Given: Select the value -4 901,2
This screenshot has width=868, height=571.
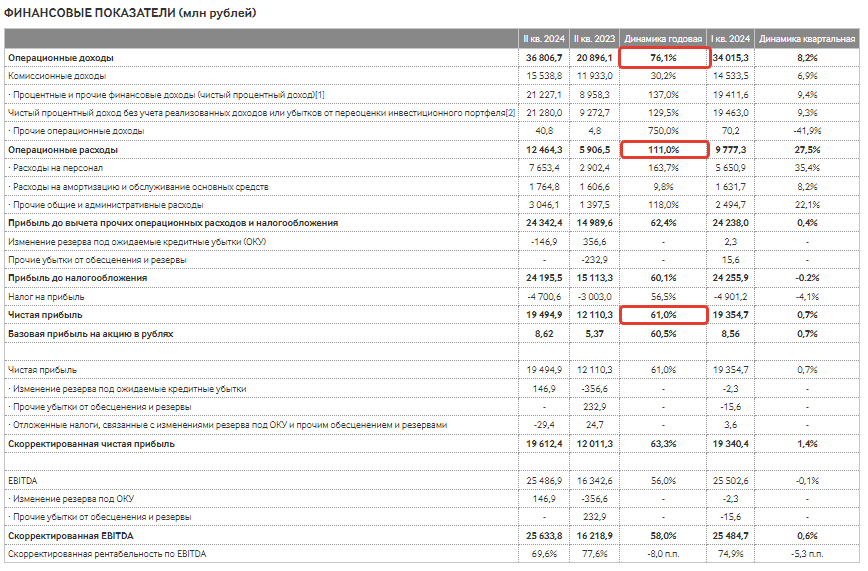Looking at the screenshot, I should [731, 297].
